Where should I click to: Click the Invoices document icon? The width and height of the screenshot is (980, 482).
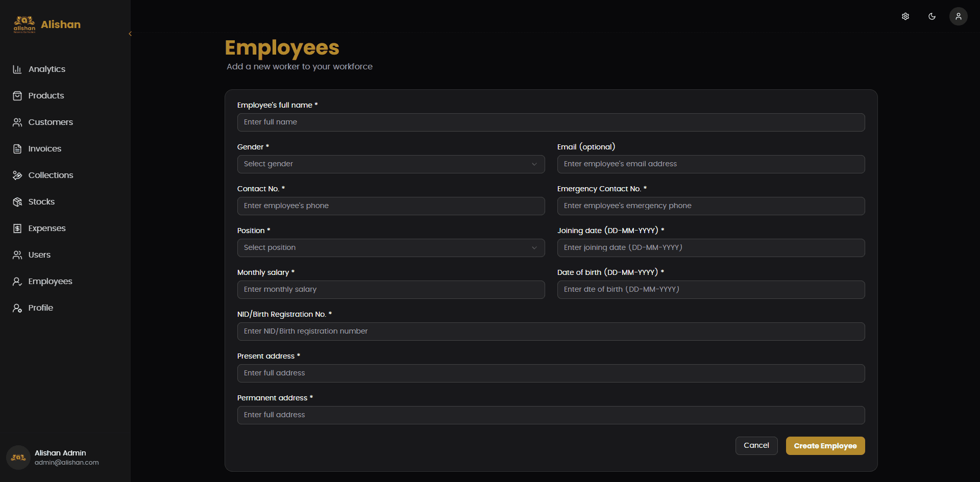(x=17, y=149)
